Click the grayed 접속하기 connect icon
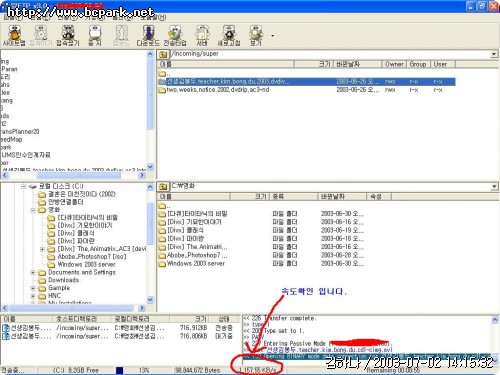Screen dimensions: 500x375 coord(41,35)
